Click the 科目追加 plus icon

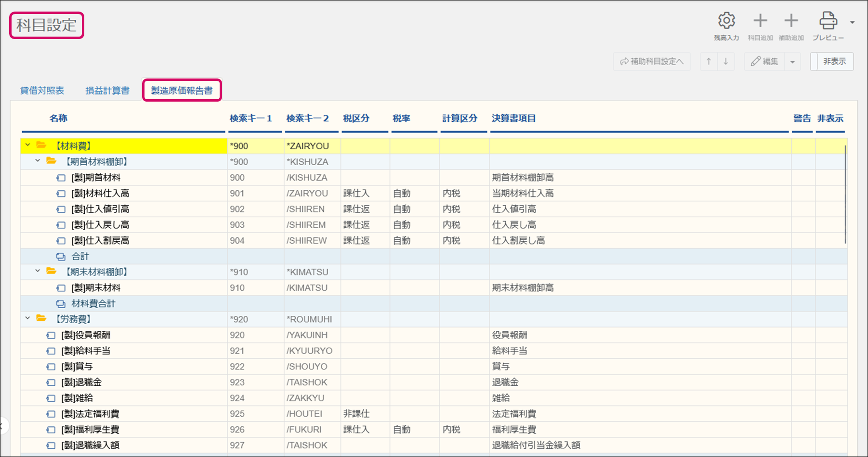[x=760, y=21]
